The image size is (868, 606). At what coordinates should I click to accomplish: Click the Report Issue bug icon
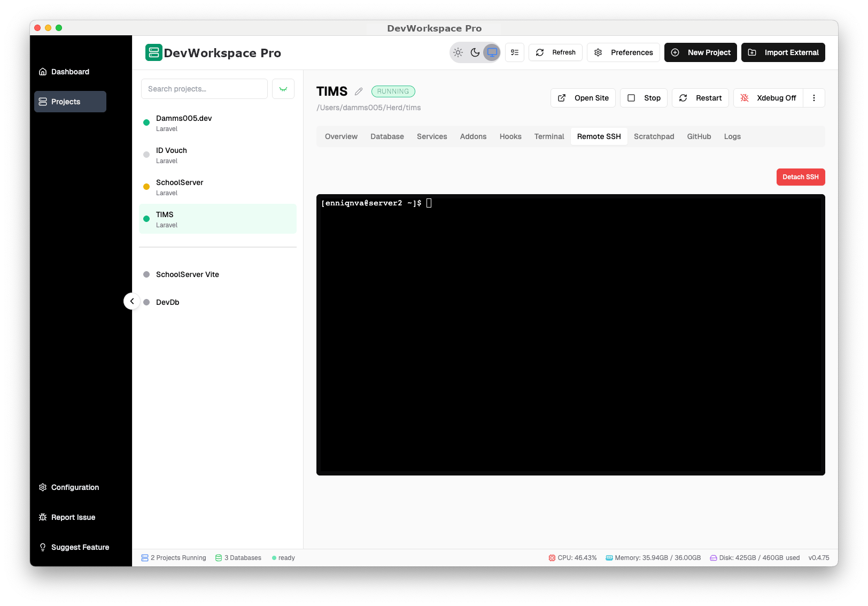43,517
